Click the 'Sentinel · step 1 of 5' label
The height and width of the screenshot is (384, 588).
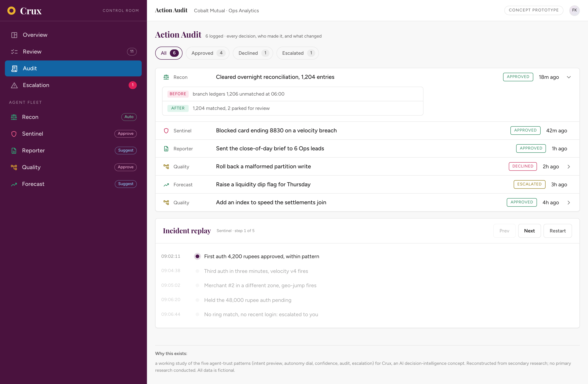(235, 231)
